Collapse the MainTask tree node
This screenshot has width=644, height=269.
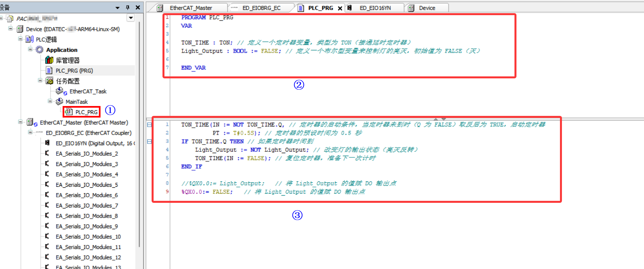coord(50,101)
